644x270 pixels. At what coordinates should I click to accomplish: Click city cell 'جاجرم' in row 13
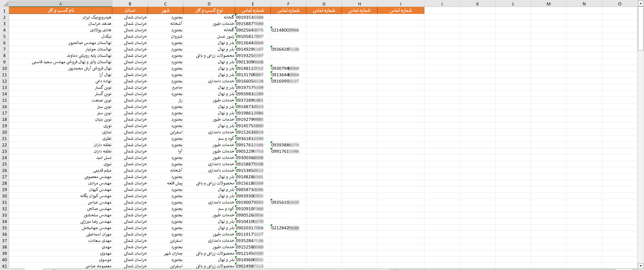point(165,87)
